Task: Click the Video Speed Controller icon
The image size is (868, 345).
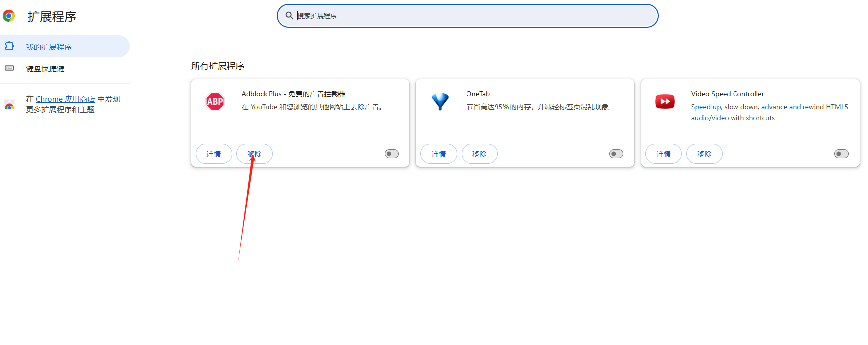Action: [665, 102]
